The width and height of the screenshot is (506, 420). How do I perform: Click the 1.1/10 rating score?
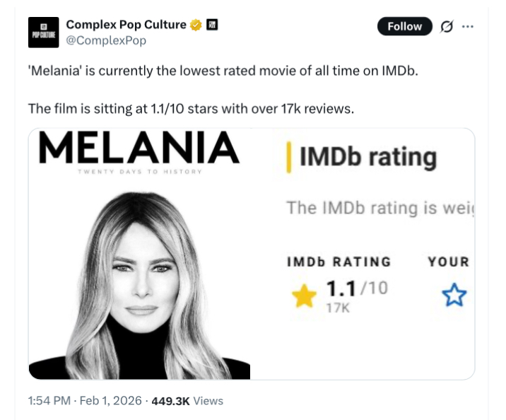point(356,288)
